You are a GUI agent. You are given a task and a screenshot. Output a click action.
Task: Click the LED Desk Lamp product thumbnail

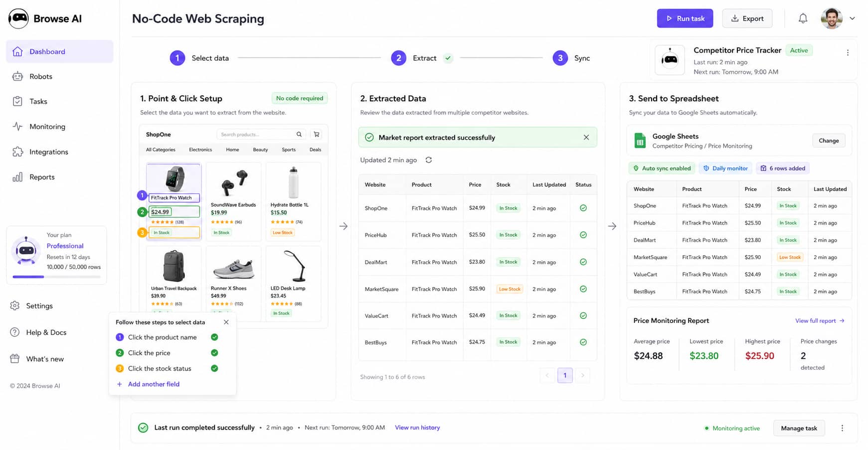(295, 266)
